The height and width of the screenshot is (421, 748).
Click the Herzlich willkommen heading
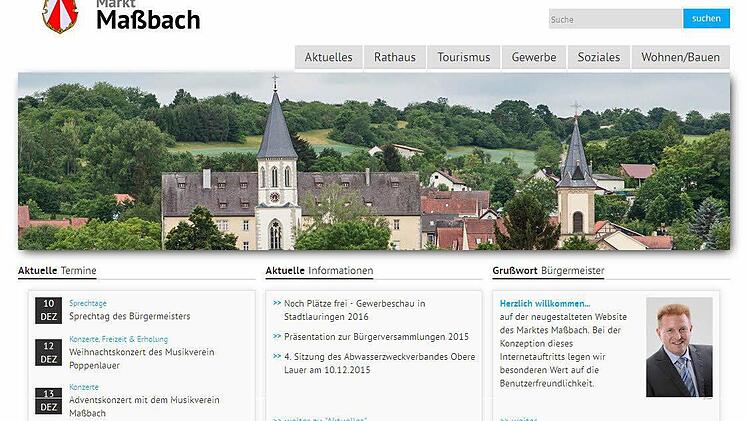point(545,303)
